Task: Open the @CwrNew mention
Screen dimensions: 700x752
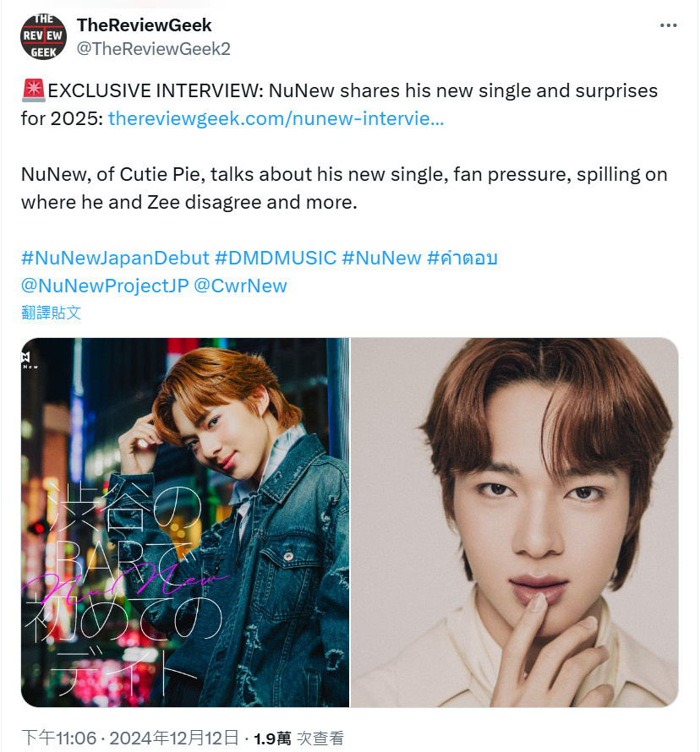Action: [240, 286]
